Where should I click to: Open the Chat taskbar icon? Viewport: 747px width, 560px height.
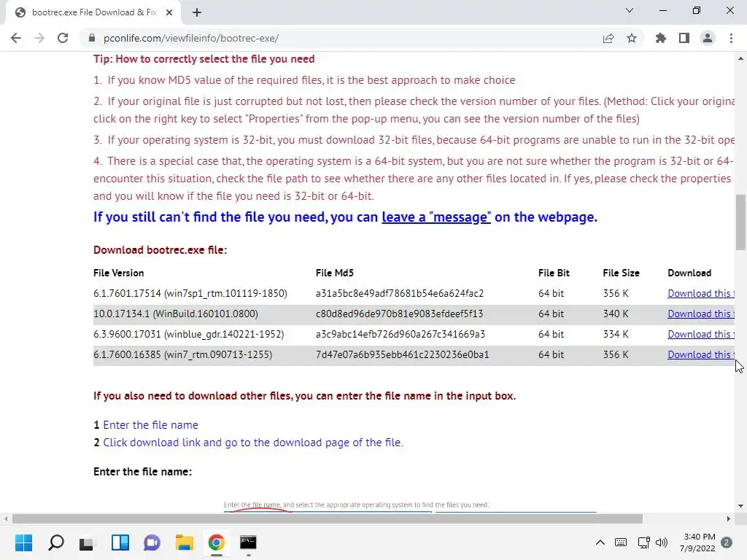(152, 542)
